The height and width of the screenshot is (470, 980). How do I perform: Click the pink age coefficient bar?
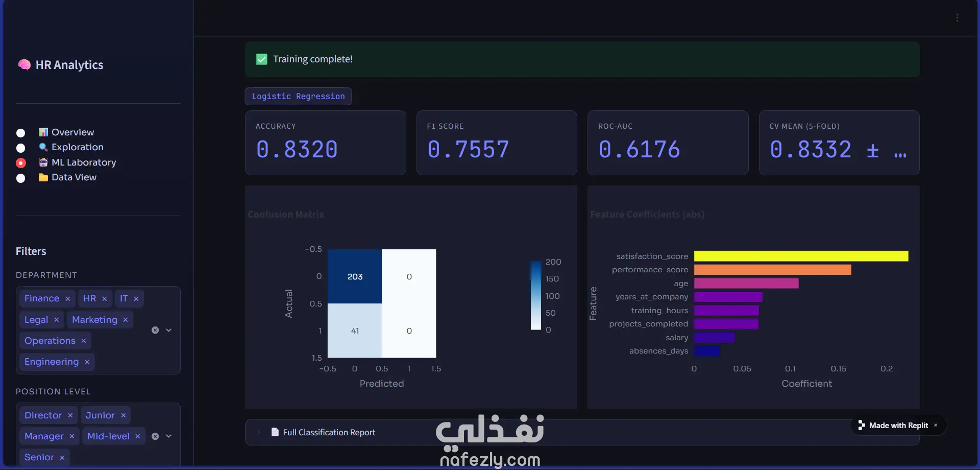[x=746, y=283]
